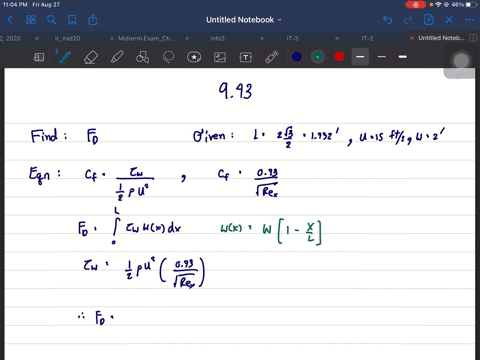Tap the handwritten 'Eqn :' label
Screen dimensions: 480x360
(x=45, y=175)
